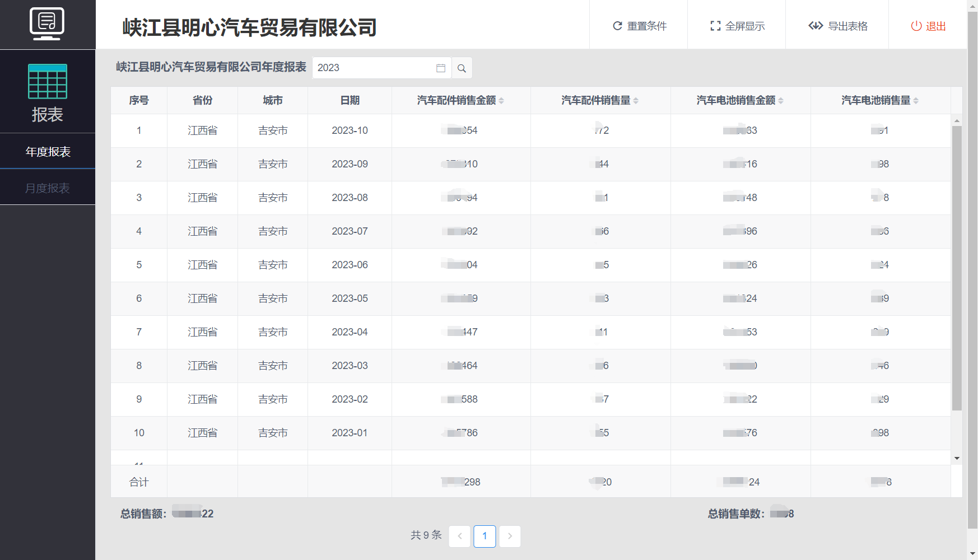Enter fullscreen with 全屏显示

[737, 26]
